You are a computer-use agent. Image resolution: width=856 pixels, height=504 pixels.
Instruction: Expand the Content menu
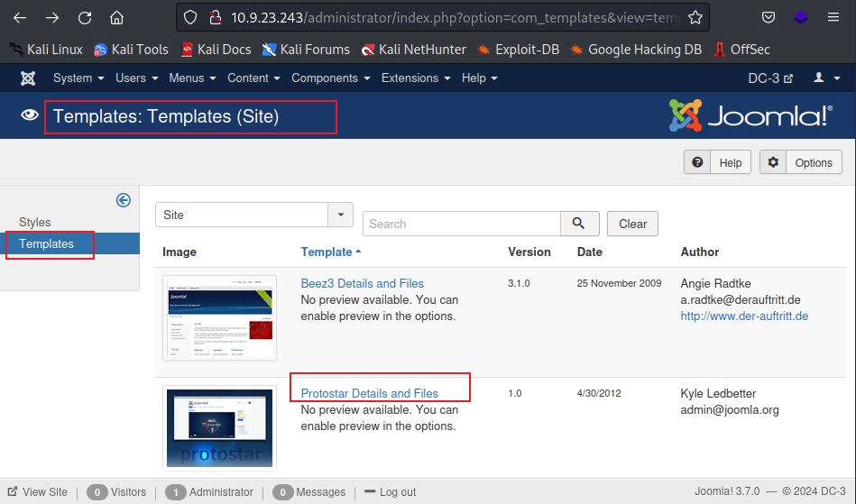[x=253, y=78]
